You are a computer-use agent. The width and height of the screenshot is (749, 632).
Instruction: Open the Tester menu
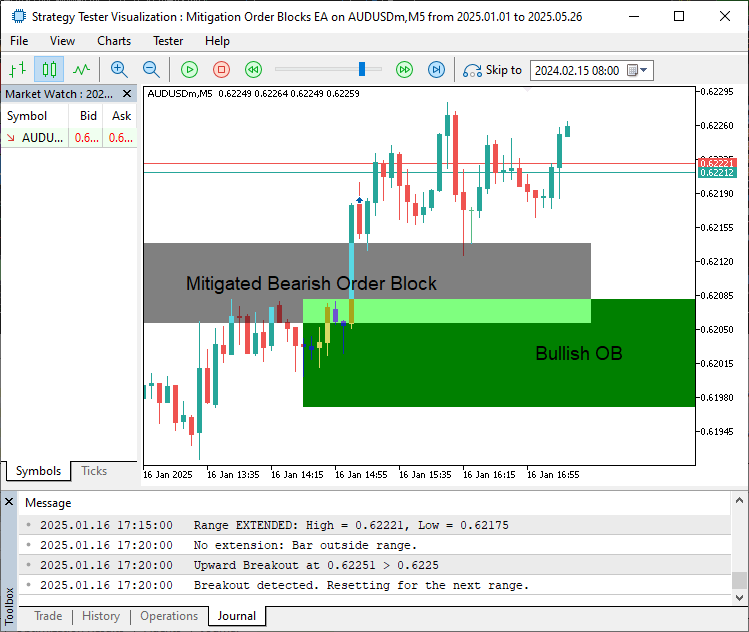pos(168,41)
